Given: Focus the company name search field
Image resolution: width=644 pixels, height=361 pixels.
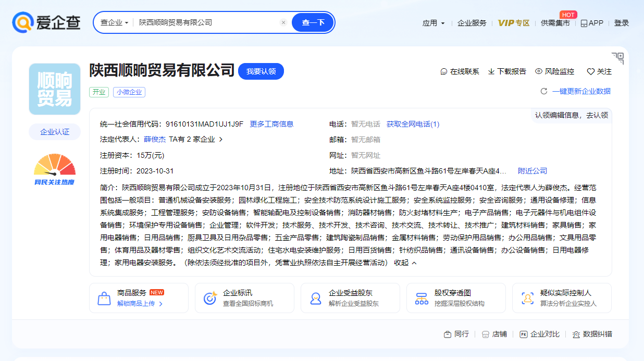Looking at the screenshot, I should 208,22.
